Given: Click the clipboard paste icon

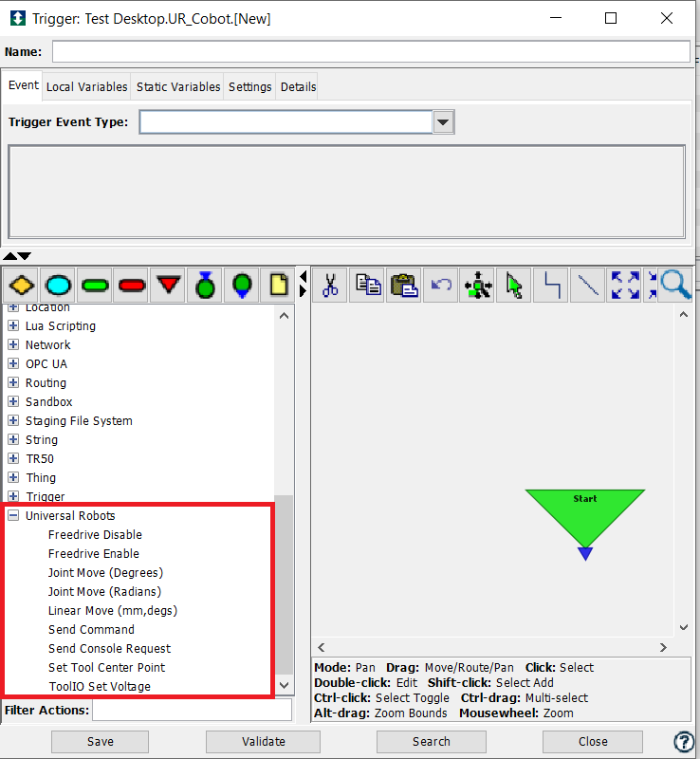Looking at the screenshot, I should (x=404, y=285).
